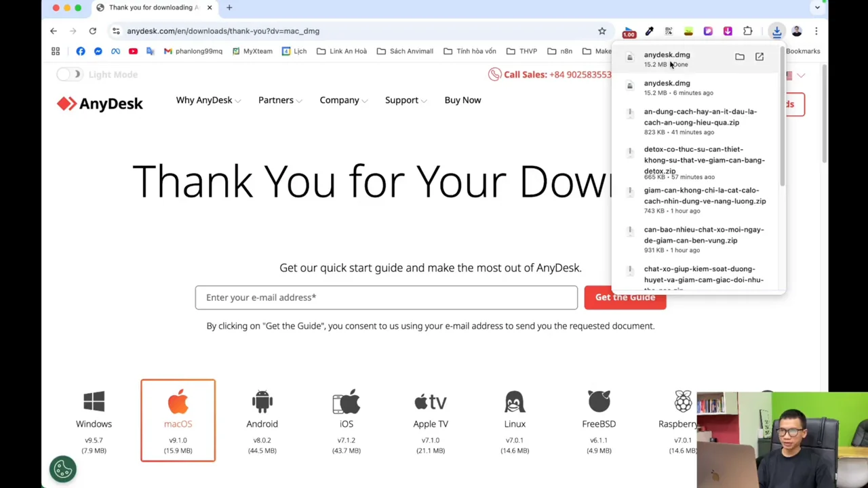868x488 pixels.
Task: Open the Facebook bookmark
Action: (81, 52)
